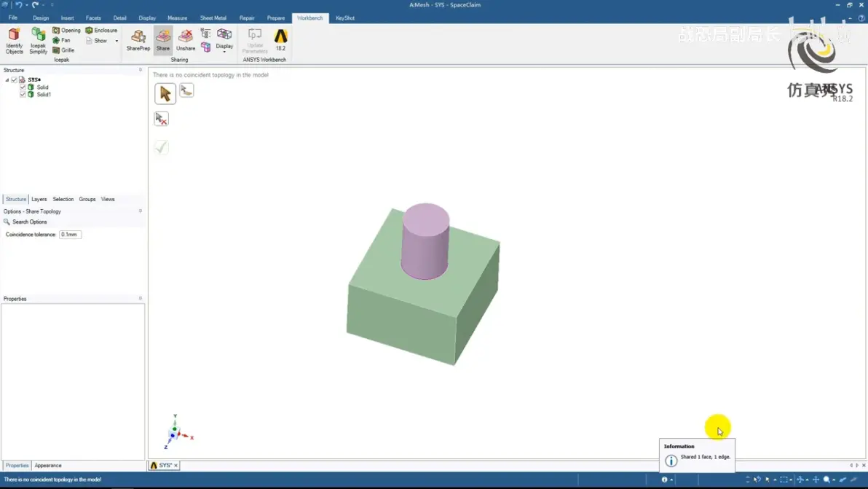Toggle visibility checkbox for Solid1
868x489 pixels.
[23, 95]
